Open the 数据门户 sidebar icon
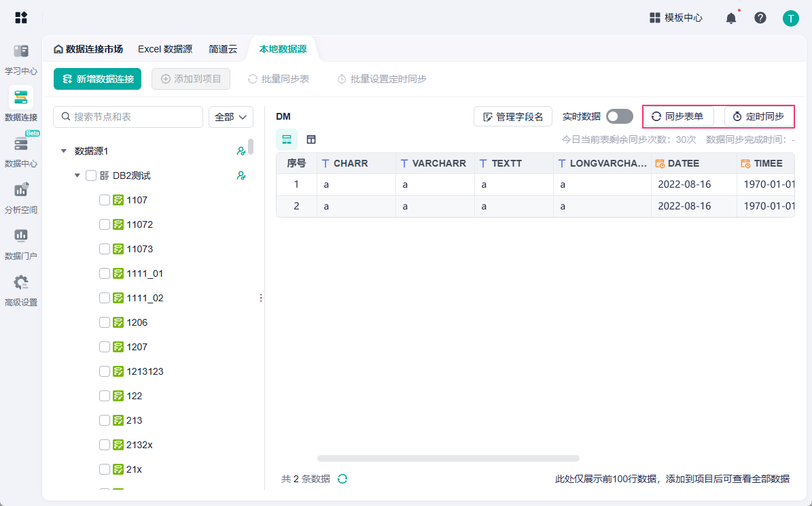This screenshot has width=812, height=506. [x=20, y=236]
